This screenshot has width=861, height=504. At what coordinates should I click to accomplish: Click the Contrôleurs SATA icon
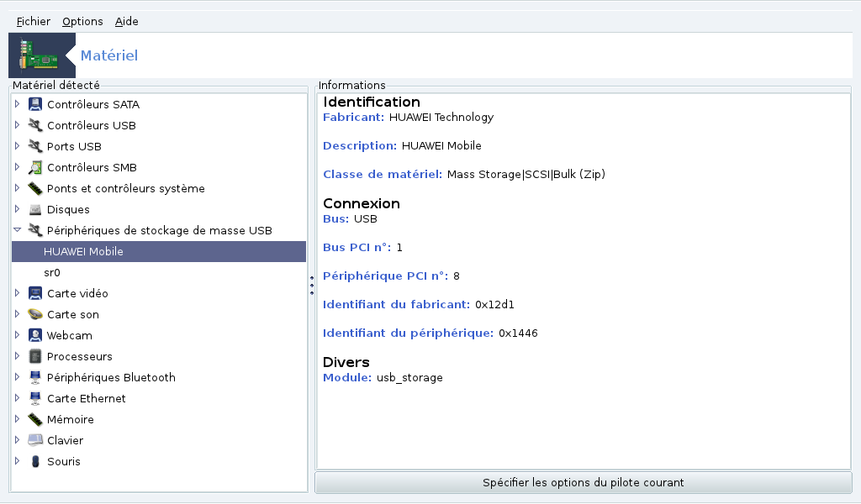[35, 104]
